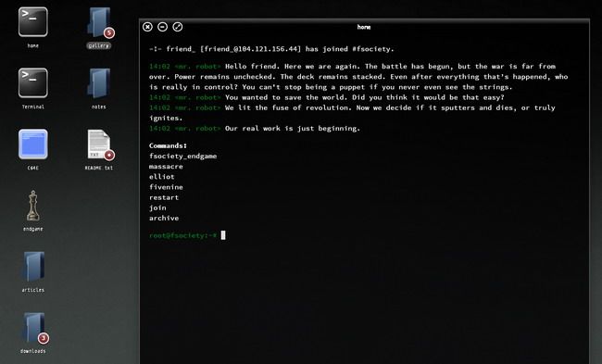The width and height of the screenshot is (602, 364).
Task: Open the notes folder icon
Action: click(x=99, y=83)
